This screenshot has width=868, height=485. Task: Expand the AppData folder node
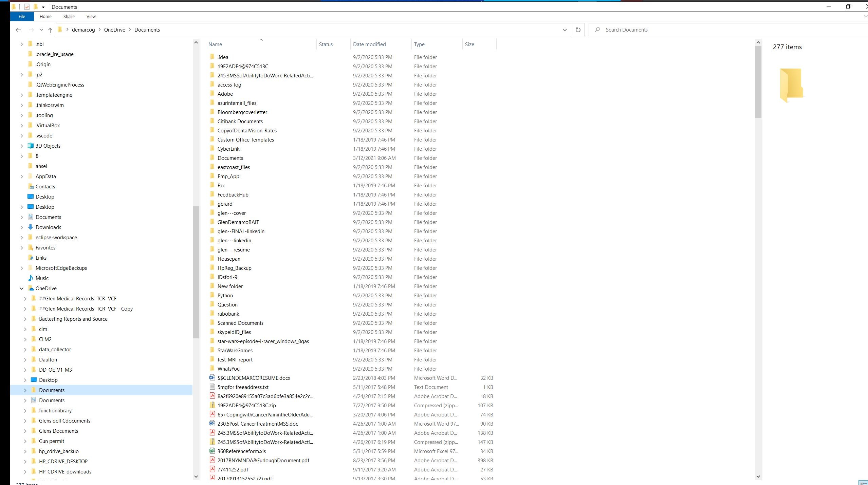click(21, 176)
